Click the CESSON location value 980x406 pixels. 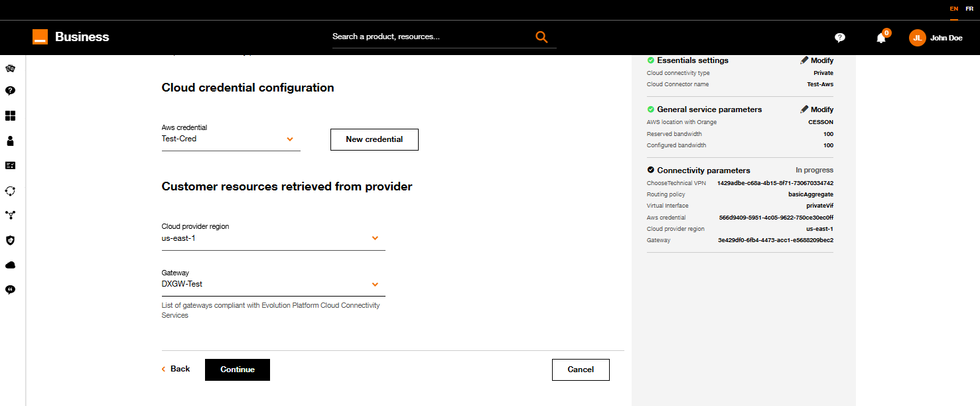tap(821, 122)
